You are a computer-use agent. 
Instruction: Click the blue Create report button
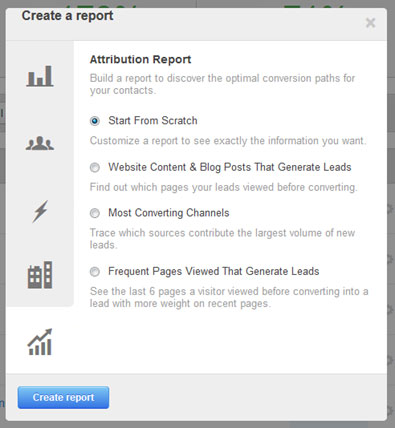[63, 397]
